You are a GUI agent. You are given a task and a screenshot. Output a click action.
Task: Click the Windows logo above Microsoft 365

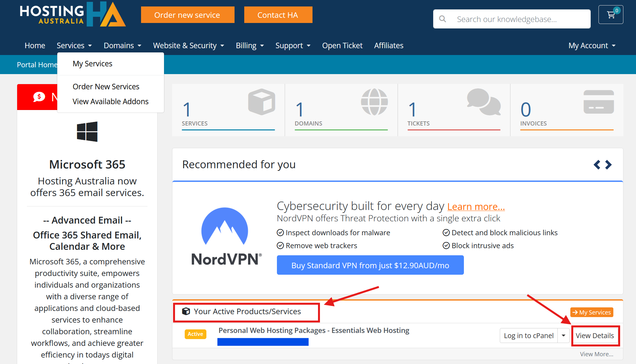click(87, 132)
